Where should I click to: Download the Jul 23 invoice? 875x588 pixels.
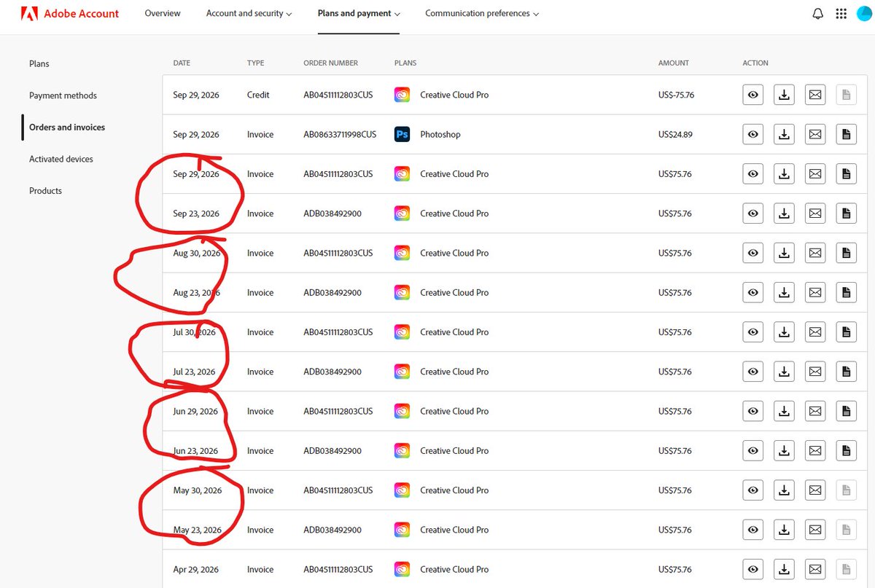pyautogui.click(x=784, y=372)
